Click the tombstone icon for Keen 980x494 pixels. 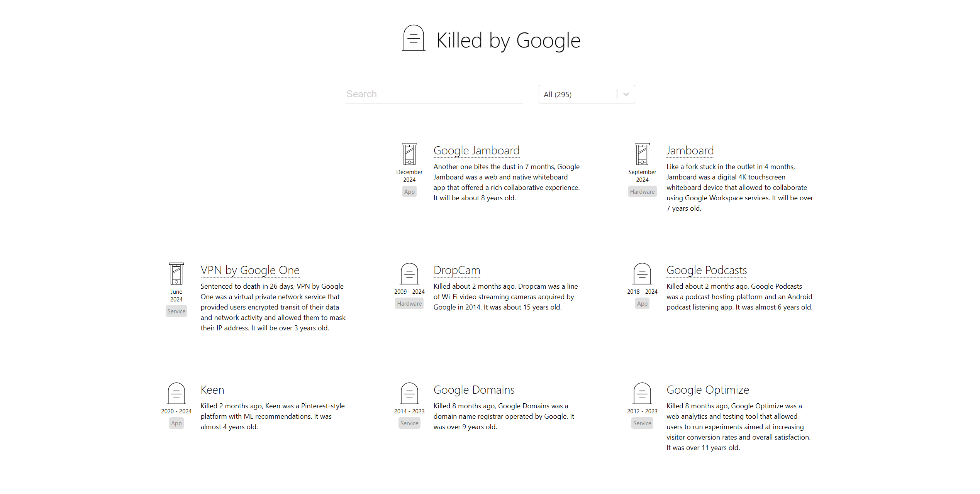(176, 393)
